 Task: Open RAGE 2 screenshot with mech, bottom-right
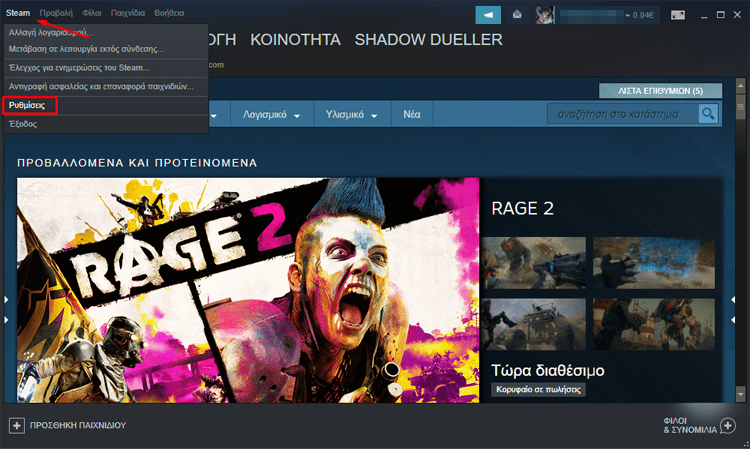click(x=654, y=324)
